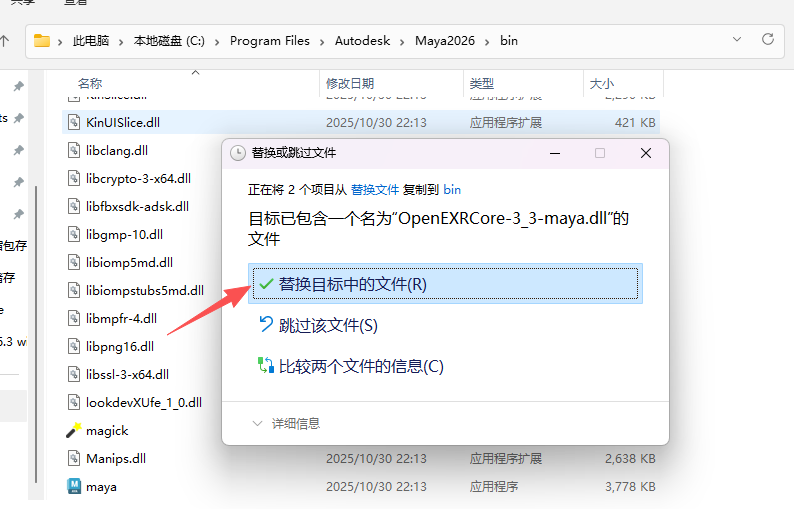The height and width of the screenshot is (509, 794).
Task: Expand the 详细信息 details section
Action: point(286,423)
